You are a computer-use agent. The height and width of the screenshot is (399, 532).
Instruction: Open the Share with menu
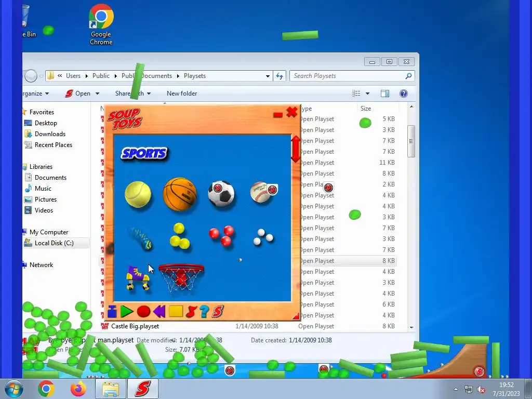click(132, 94)
